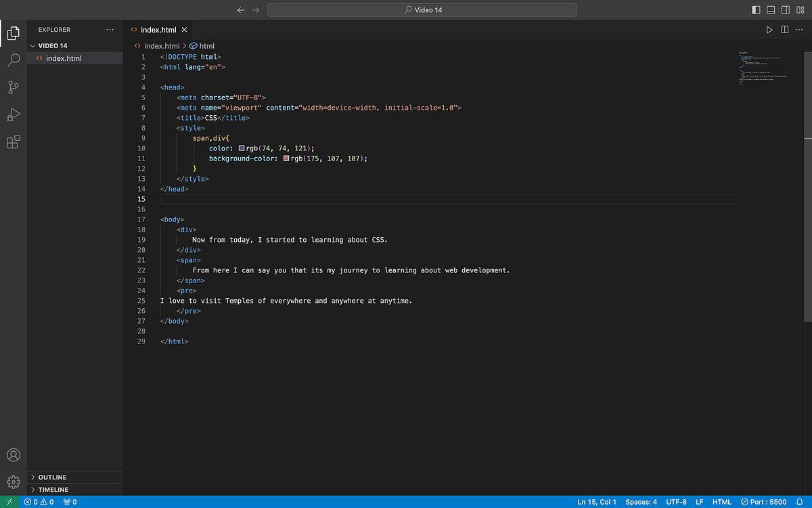Open color picker for rgb(74, 74, 121)

[x=241, y=148]
